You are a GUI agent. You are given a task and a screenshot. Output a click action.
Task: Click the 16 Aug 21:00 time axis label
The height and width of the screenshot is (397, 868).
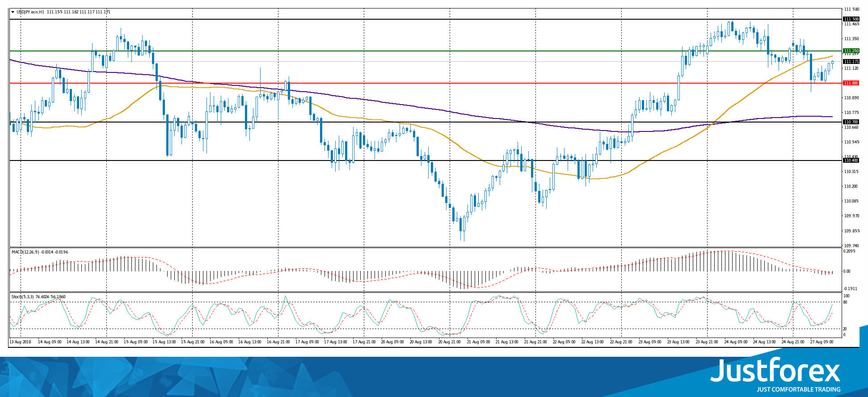278,342
